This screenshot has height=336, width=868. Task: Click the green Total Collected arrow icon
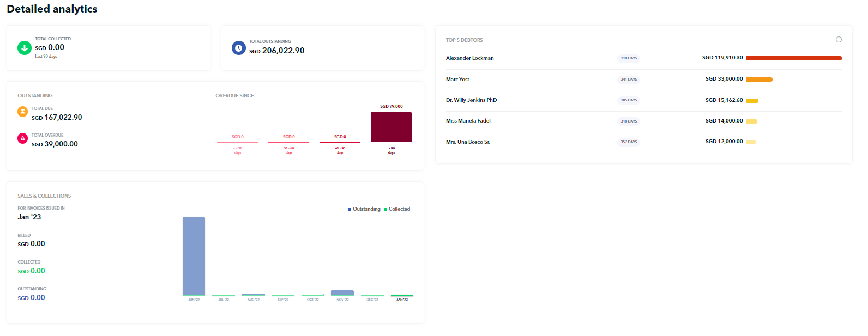point(25,48)
